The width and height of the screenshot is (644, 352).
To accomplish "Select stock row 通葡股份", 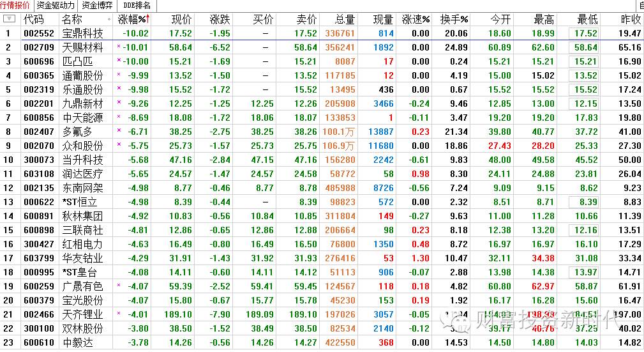I will [322, 75].
